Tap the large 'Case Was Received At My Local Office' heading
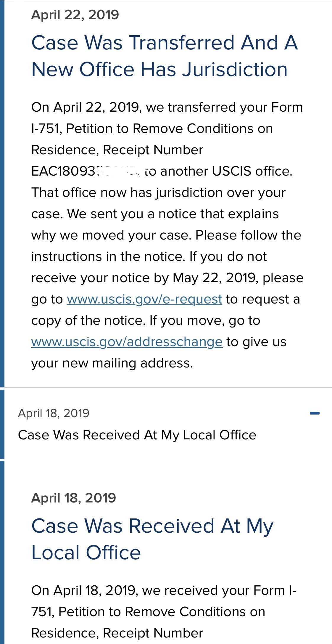Image resolution: width=332 pixels, height=644 pixels. 152,539
